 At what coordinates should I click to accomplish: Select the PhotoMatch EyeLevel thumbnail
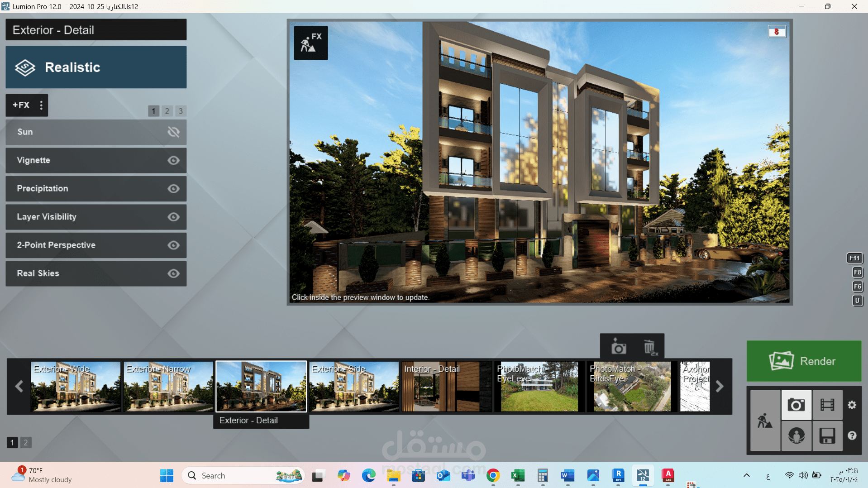pos(539,386)
